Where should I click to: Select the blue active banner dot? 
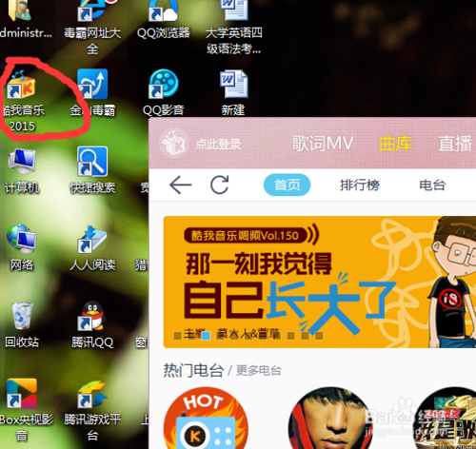click(x=206, y=336)
